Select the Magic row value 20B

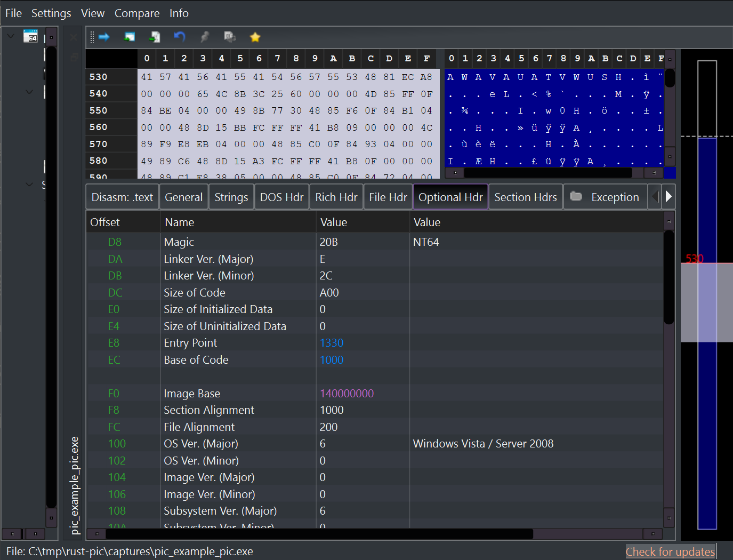329,242
